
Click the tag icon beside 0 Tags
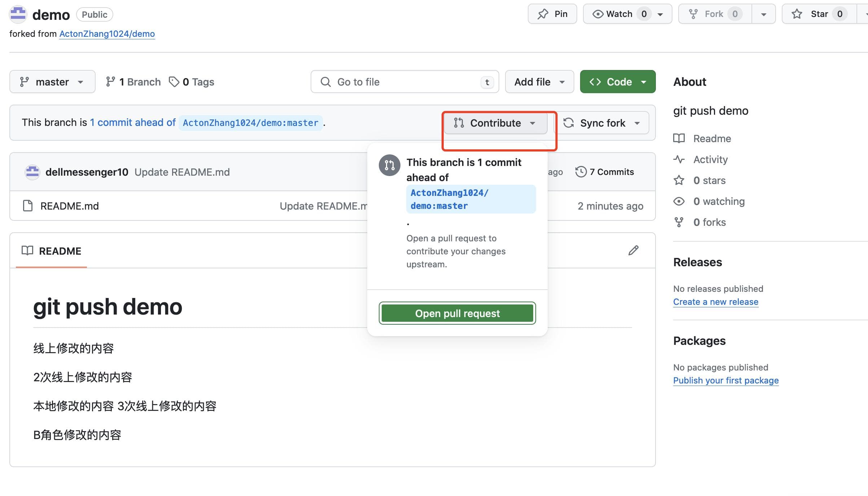(174, 82)
